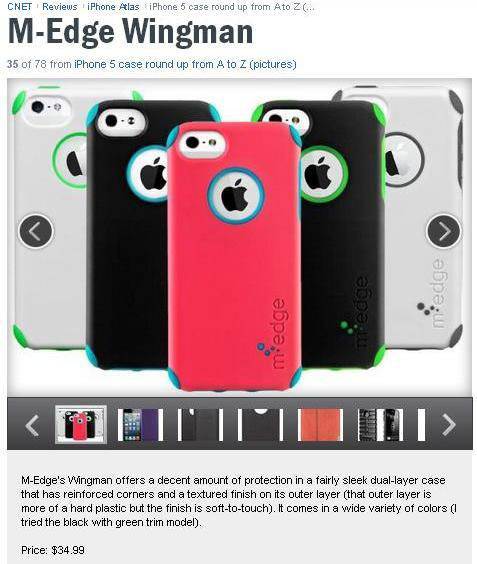Open the CNET breadcrumb link
The image size is (477, 564).
click(x=20, y=6)
